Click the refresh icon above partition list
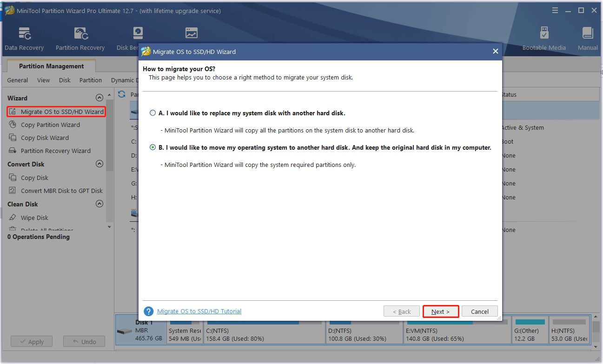Screen dimensions: 603x364 (122, 94)
